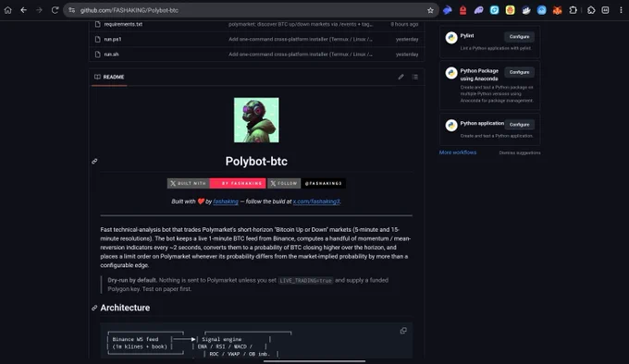Copy the Architecture heading anchor link
This screenshot has width=629, height=364.
(94, 308)
